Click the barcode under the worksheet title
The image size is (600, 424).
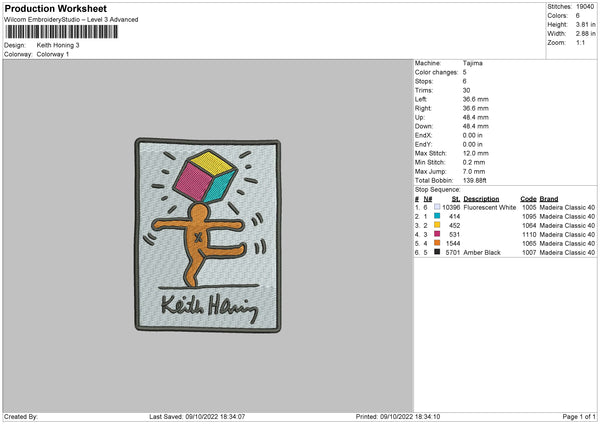click(62, 32)
